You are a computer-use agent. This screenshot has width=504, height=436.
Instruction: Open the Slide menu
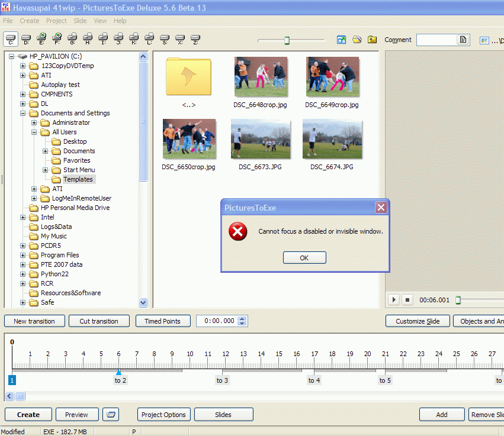(x=80, y=21)
